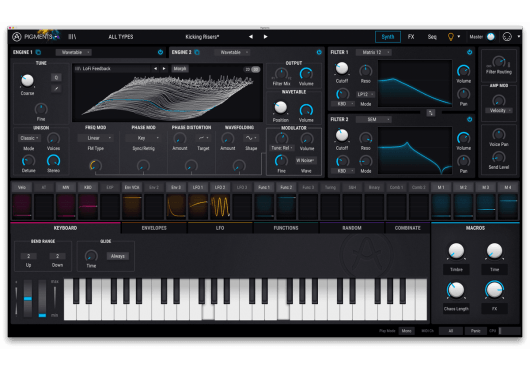
Task: Click the MIDI channel All button
Action: (451, 331)
